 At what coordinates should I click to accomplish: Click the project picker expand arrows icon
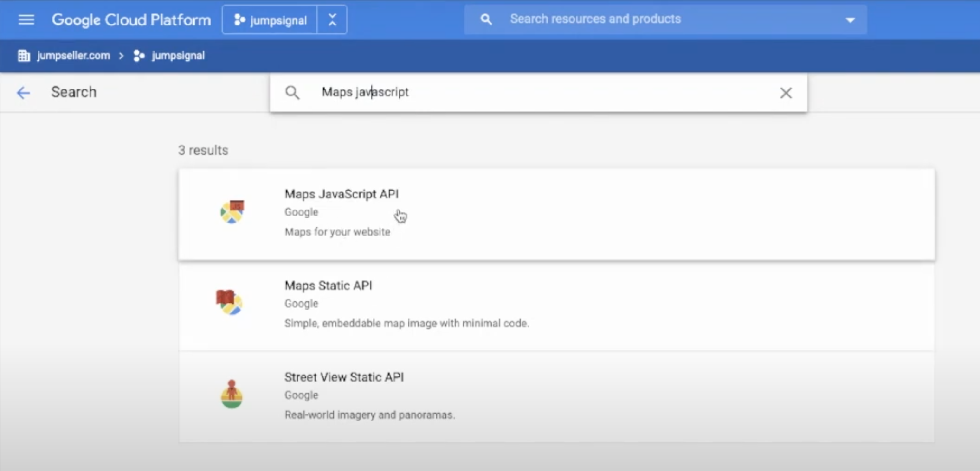[332, 20]
